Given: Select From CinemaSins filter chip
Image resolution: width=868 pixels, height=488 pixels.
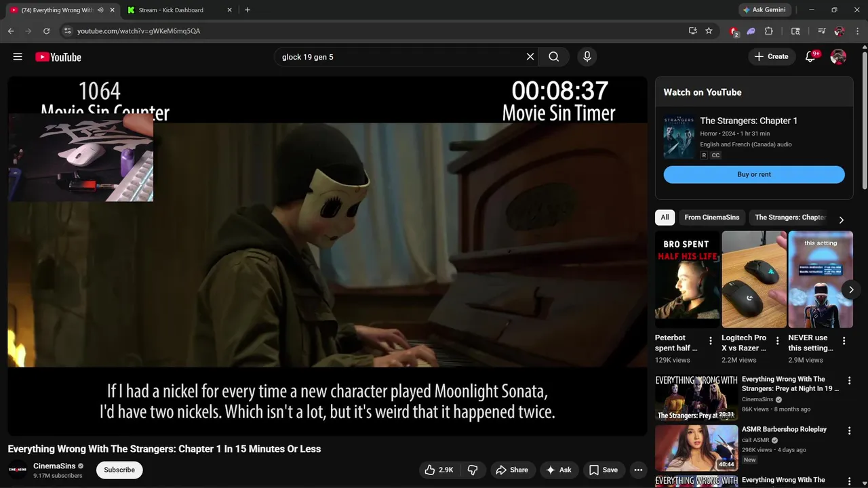Looking at the screenshot, I should [712, 218].
